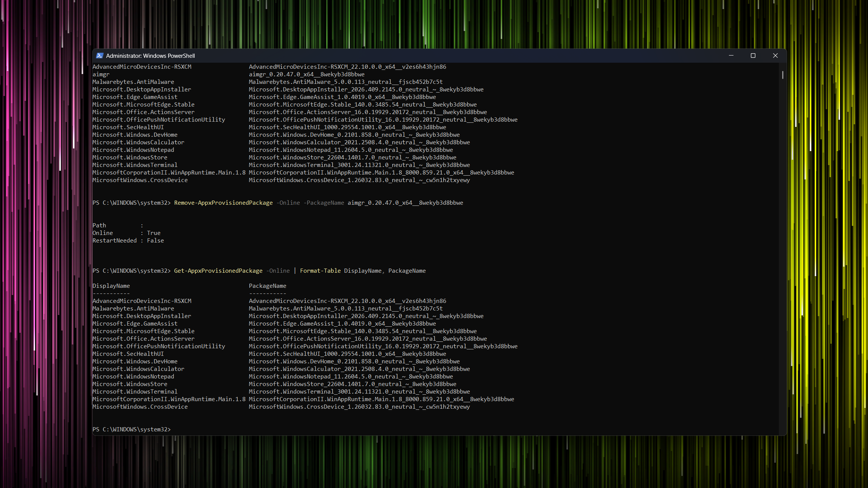
Task: Click 'Microsoft.Edge.GameAssist' in list below column headers
Action: pos(135,324)
